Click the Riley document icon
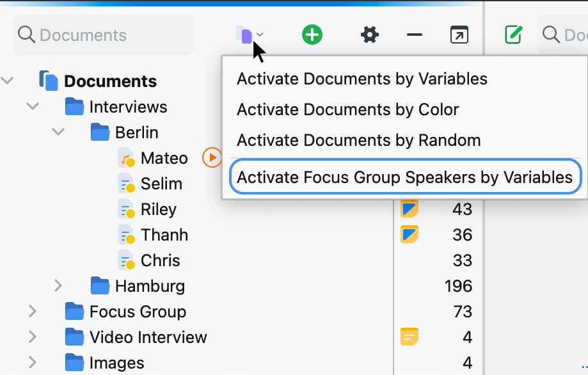The height and width of the screenshot is (375, 588). 127,209
